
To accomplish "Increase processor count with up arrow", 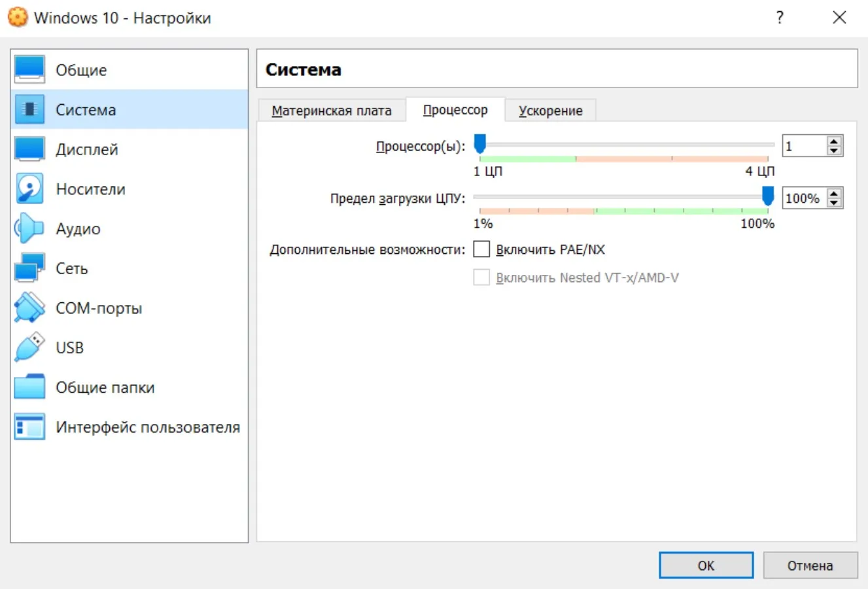I will (833, 141).
